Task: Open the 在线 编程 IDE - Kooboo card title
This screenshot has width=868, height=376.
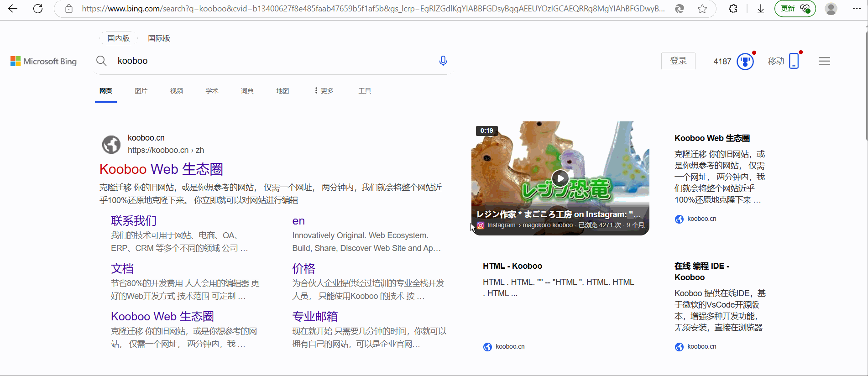Action: click(x=702, y=272)
